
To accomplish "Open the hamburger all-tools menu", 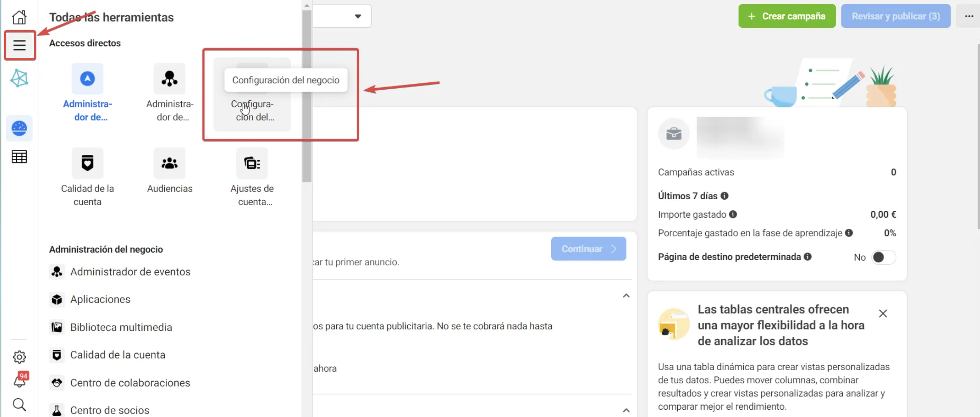I will click(20, 45).
